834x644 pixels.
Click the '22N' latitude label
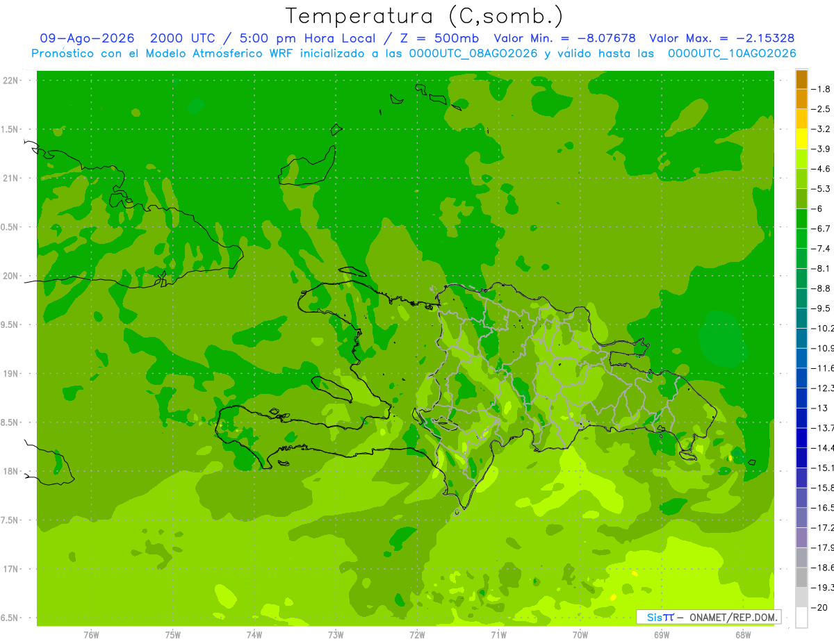click(10, 81)
